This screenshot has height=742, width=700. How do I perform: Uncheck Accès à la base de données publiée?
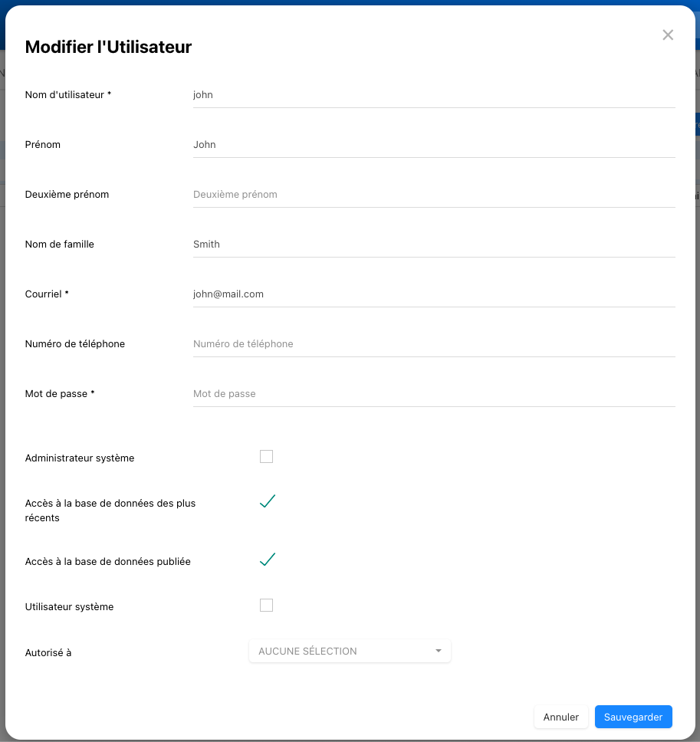pyautogui.click(x=267, y=560)
